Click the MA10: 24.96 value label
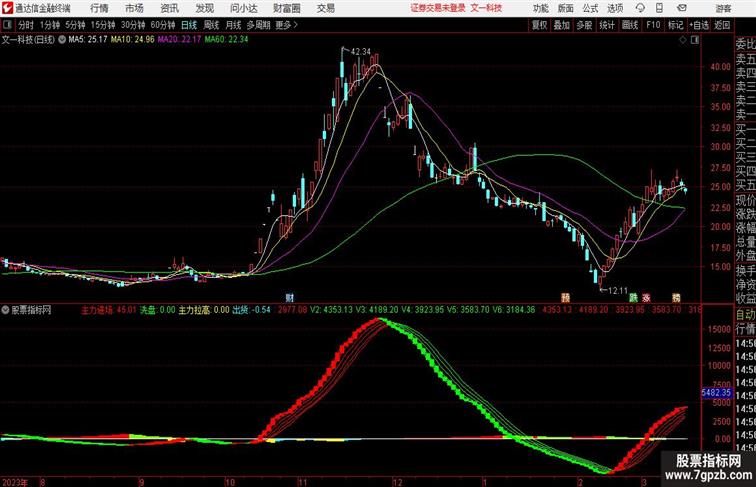Viewport: 756px width, 487px height. pos(133,40)
